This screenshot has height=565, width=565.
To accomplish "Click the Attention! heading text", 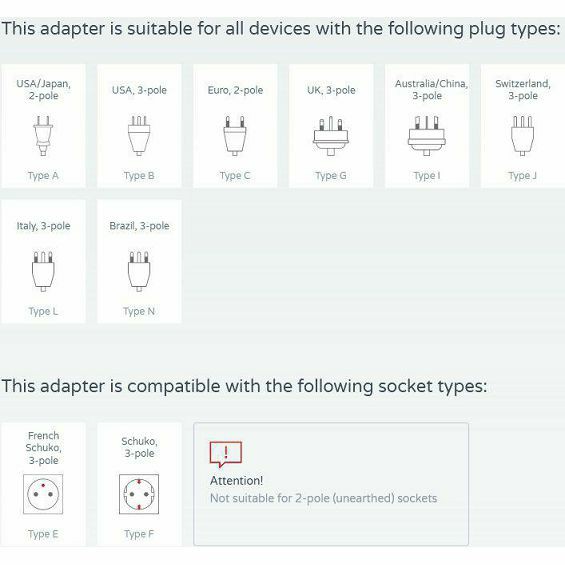I will tap(236, 481).
